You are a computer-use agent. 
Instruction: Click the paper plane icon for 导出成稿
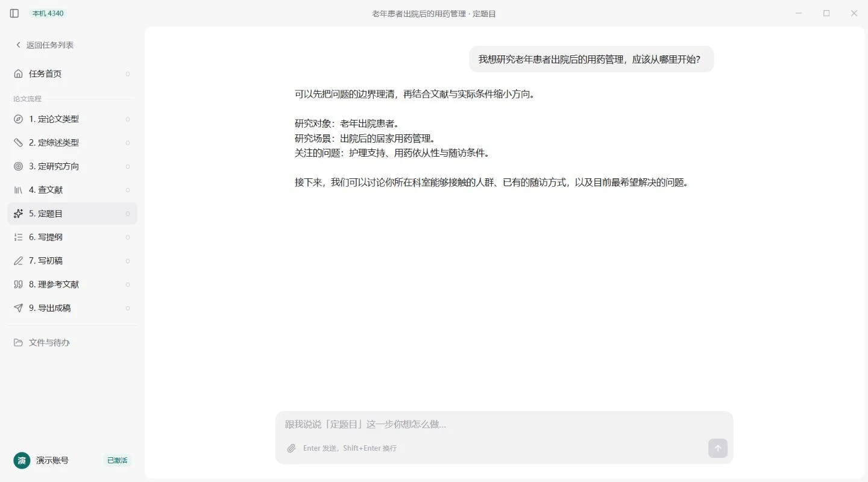(18, 308)
